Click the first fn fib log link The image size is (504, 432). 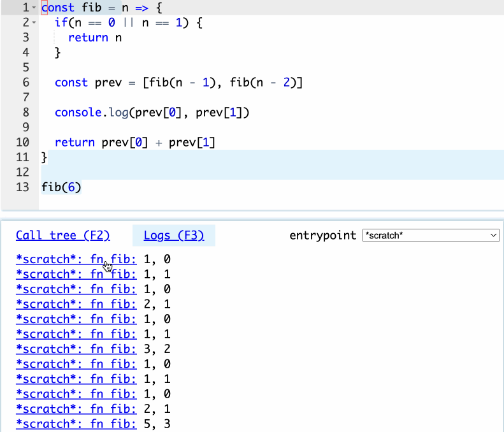(76, 259)
